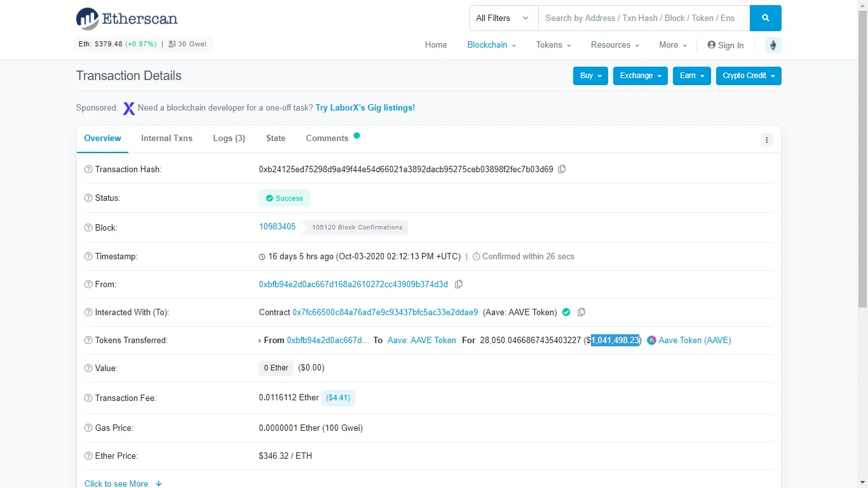Switch to the Internal Txns tab
Viewport: 868px width, 488px height.
coord(166,139)
